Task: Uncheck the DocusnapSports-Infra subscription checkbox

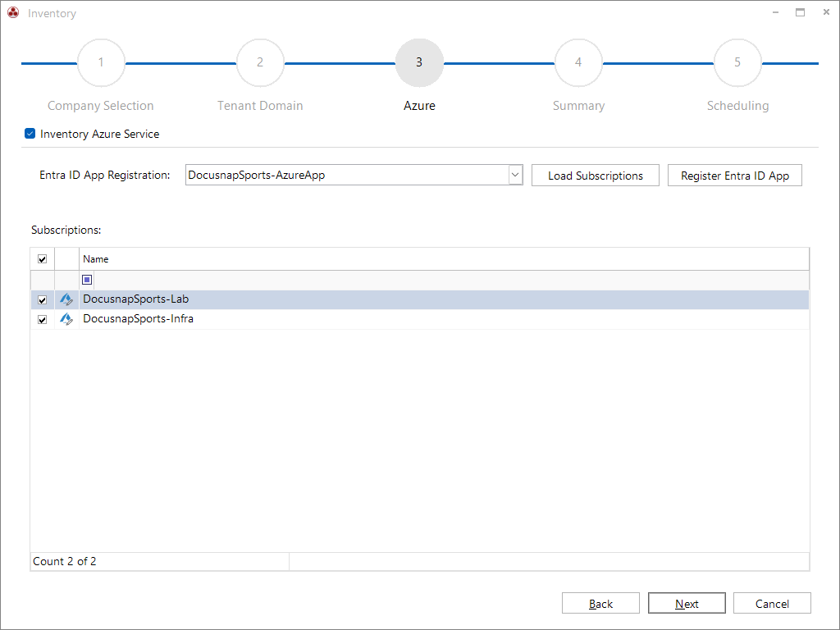Action: [x=43, y=320]
